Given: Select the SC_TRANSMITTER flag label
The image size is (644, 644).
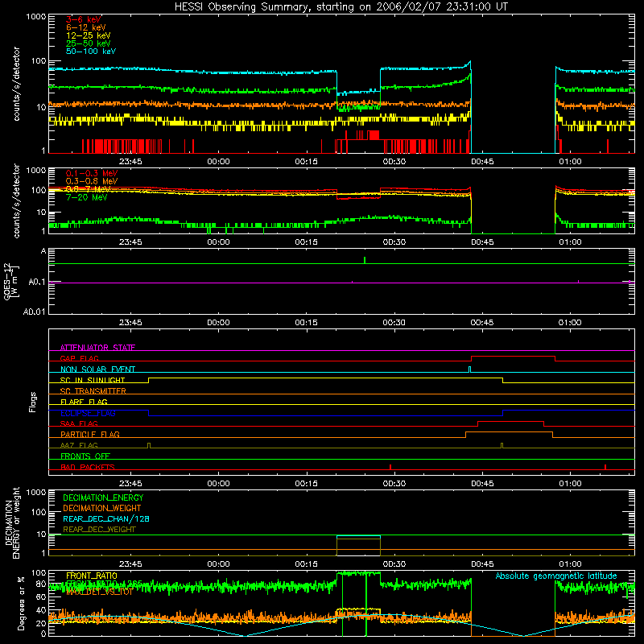Looking at the screenshot, I should click(93, 391).
